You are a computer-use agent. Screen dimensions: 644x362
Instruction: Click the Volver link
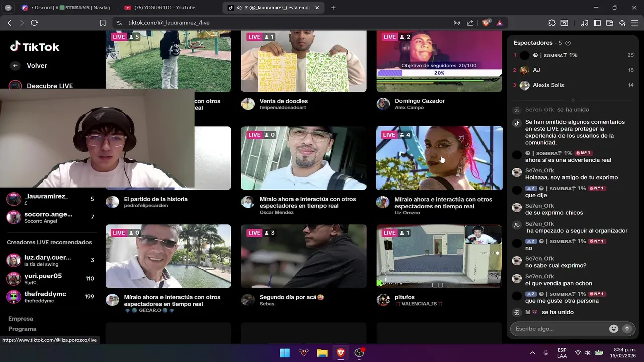click(x=37, y=66)
